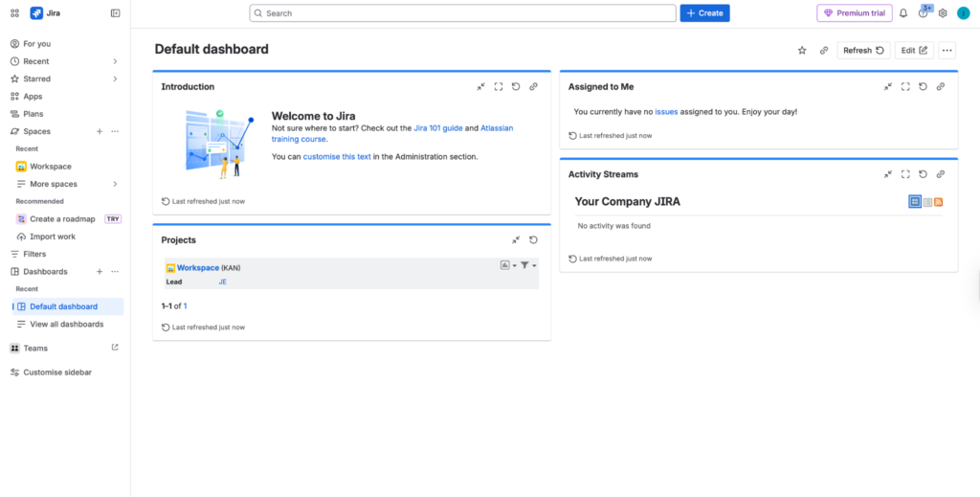980x497 pixels.
Task: Open the Jira 101 guide link
Action: pyautogui.click(x=437, y=127)
